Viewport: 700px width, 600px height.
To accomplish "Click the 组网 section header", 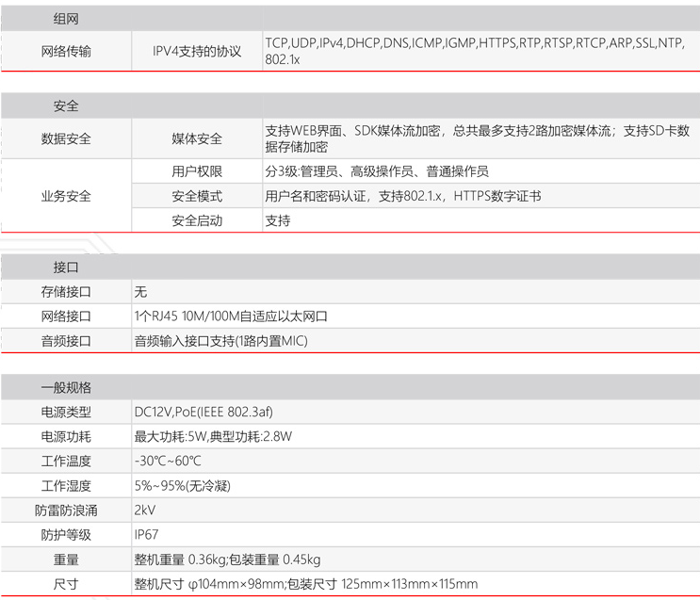I will coord(66,18).
